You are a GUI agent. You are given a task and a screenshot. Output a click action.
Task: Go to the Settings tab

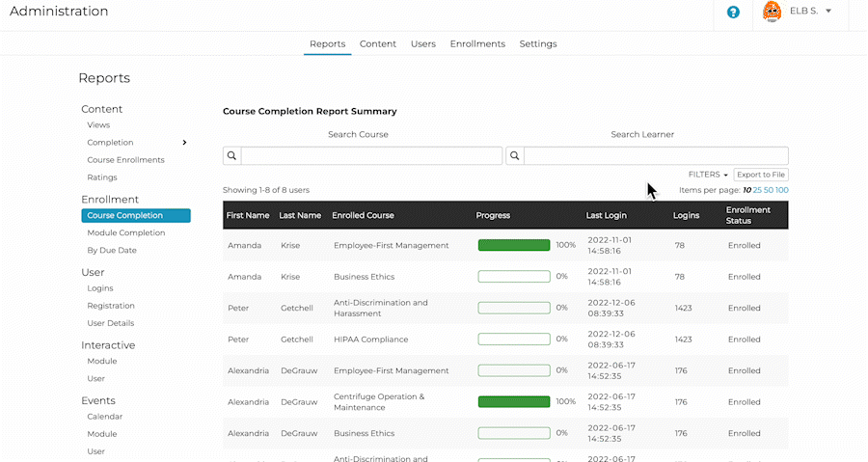(x=537, y=43)
